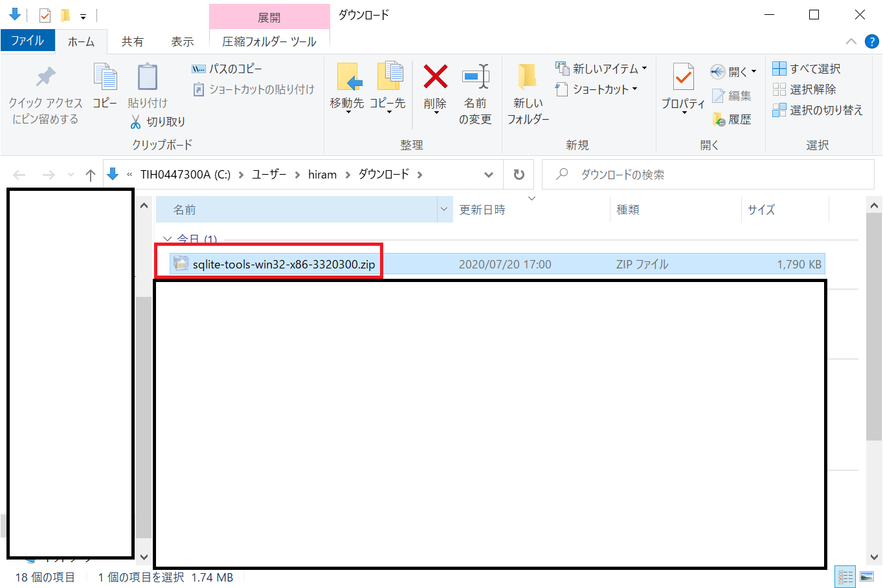Switch to Large icons view in status bar
The width and height of the screenshot is (883, 588).
click(x=866, y=576)
